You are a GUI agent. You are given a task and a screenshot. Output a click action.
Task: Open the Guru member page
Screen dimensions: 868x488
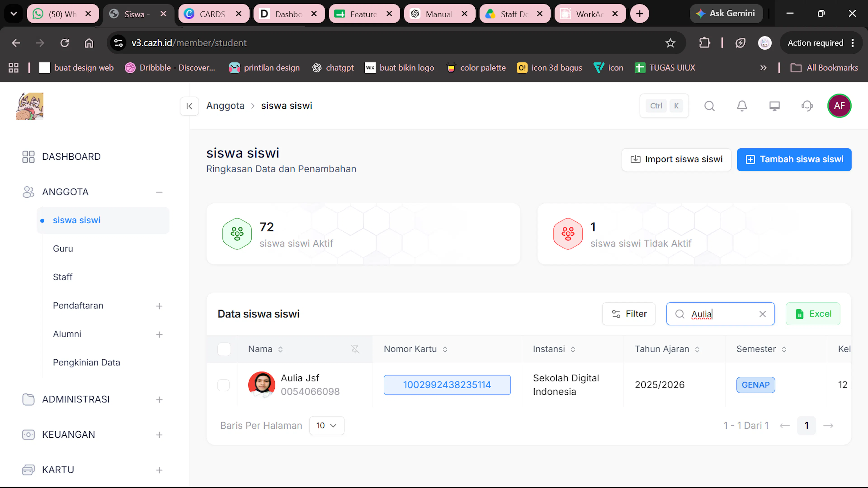[x=63, y=249]
